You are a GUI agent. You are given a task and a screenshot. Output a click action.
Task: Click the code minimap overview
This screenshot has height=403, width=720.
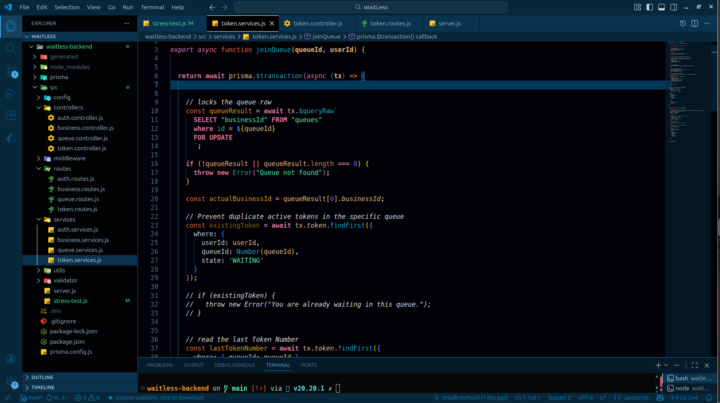point(689,92)
